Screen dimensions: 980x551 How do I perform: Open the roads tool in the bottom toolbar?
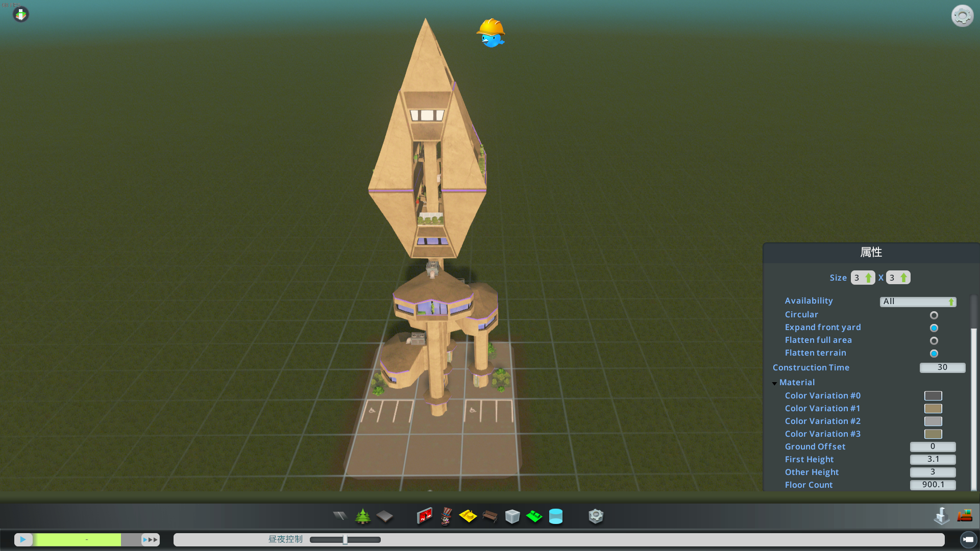coord(340,516)
